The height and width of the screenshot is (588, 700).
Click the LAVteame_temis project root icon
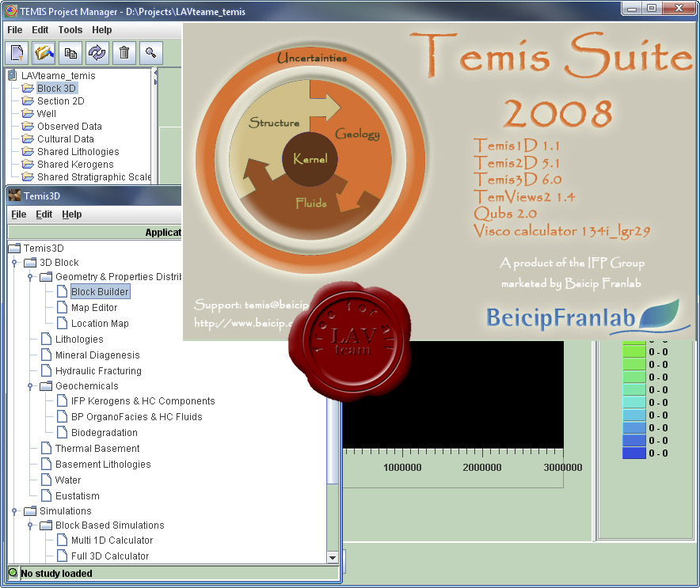coord(13,75)
